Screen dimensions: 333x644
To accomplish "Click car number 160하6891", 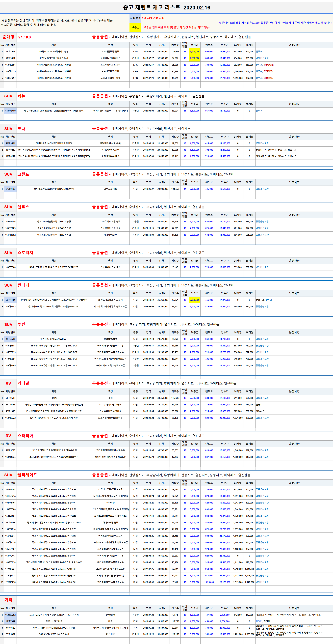I will [x=10, y=65].
